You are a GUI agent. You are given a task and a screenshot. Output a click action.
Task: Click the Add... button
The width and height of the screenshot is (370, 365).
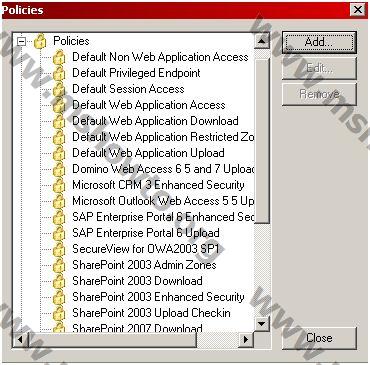tap(319, 42)
